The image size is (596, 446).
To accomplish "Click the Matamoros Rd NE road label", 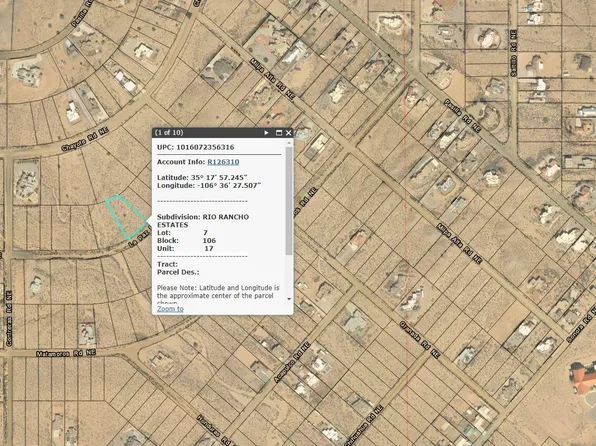I will coord(66,354).
